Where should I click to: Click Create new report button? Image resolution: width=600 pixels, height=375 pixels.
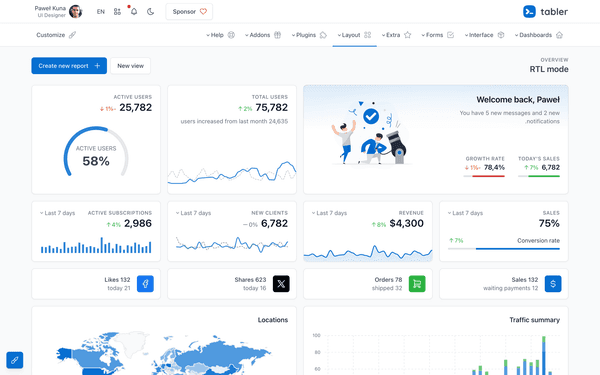click(69, 66)
